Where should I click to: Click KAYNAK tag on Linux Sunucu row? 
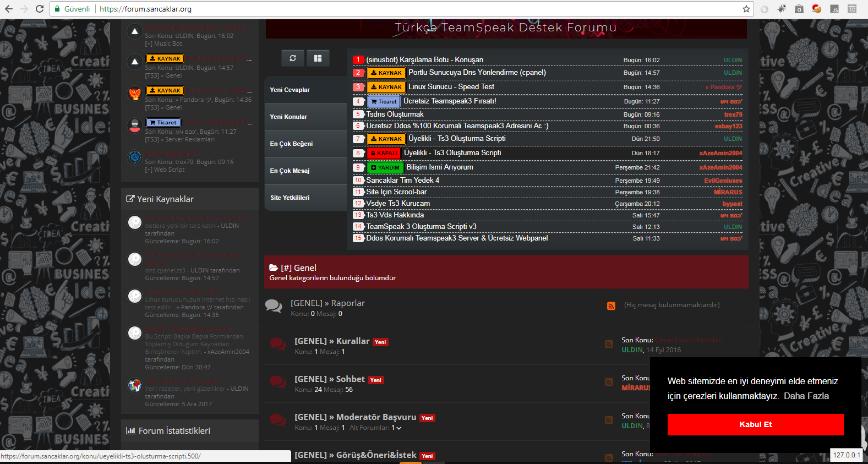[x=386, y=87]
